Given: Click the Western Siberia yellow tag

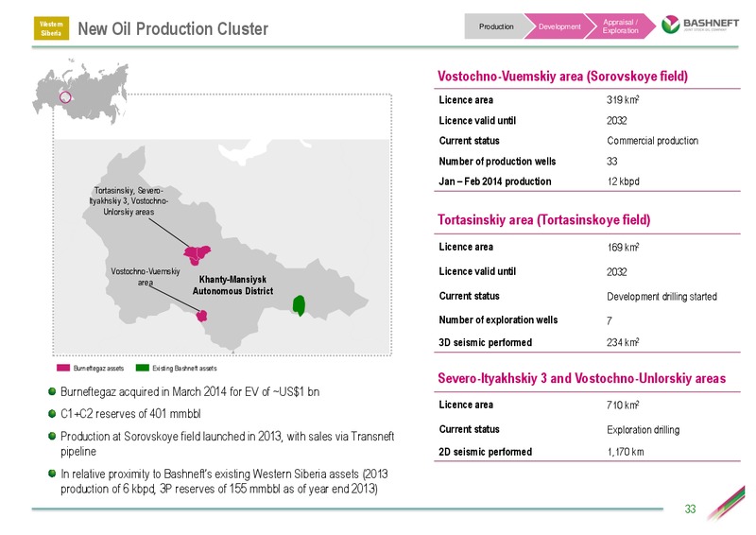Looking at the screenshot, I should 51,28.
